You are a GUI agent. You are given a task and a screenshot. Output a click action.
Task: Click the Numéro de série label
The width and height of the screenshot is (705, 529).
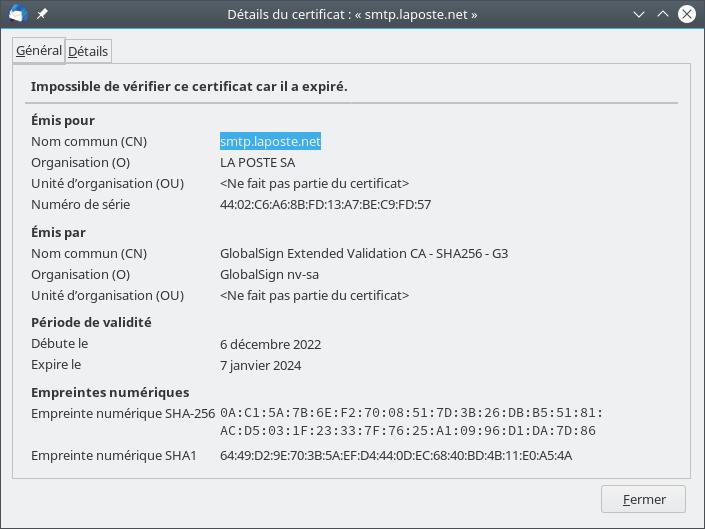coord(80,204)
